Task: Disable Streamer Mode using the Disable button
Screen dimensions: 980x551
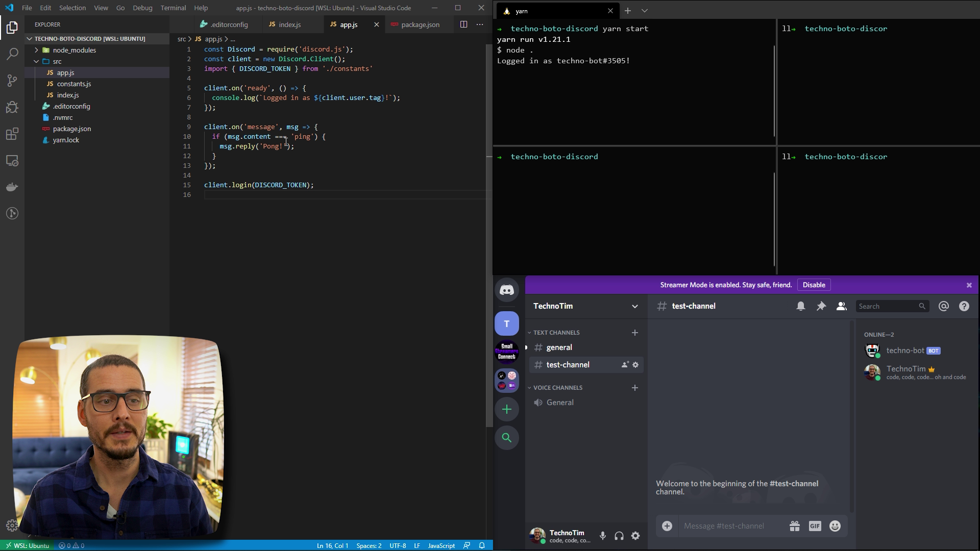Action: (813, 285)
